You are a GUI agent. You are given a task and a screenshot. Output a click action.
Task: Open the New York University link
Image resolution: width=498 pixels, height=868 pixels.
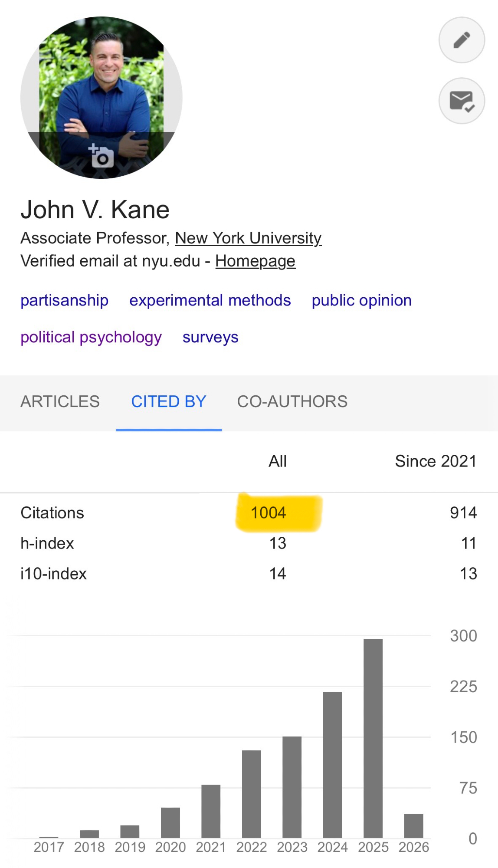[x=248, y=238]
